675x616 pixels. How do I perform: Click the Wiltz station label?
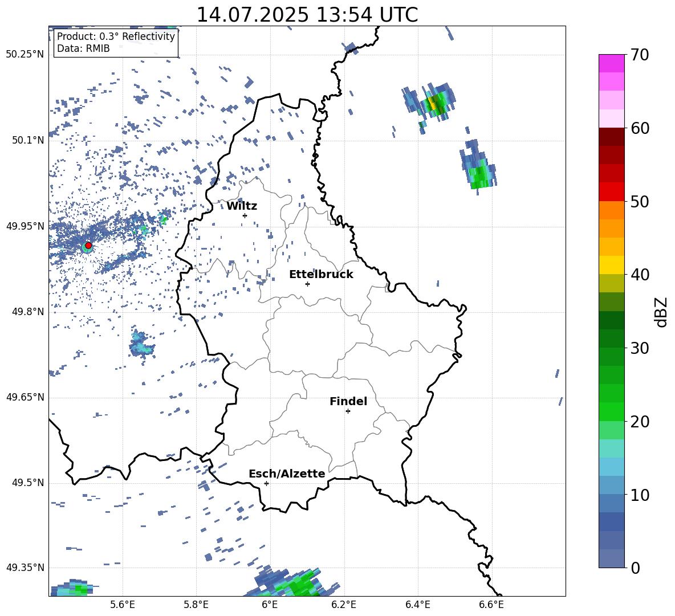(x=242, y=206)
